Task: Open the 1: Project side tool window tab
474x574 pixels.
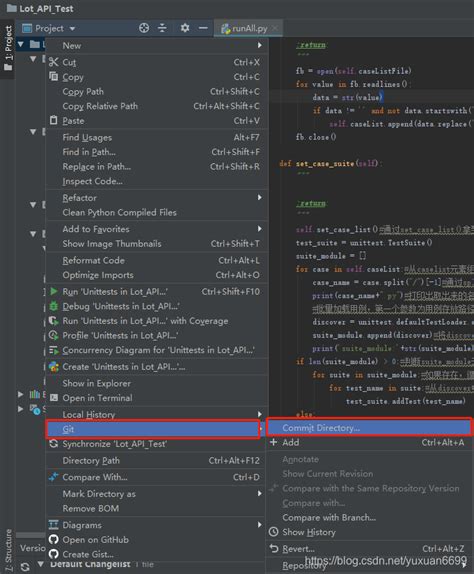Action: (8, 48)
